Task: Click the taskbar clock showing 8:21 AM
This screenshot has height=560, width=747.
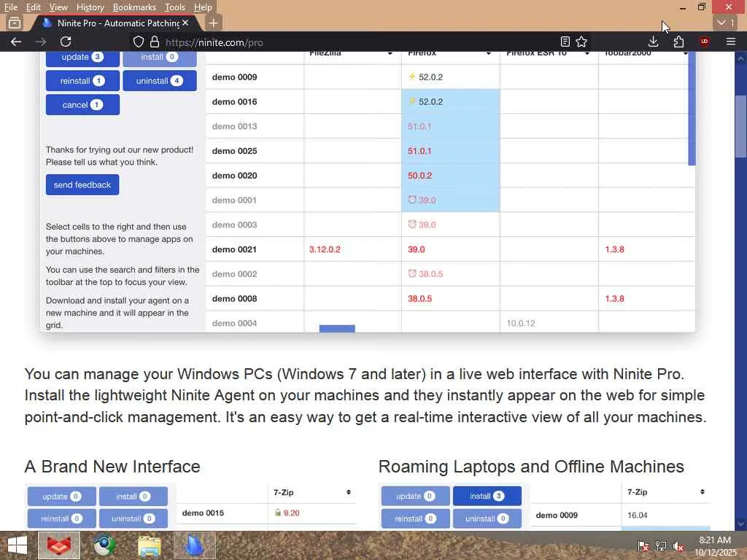Action: (715, 545)
